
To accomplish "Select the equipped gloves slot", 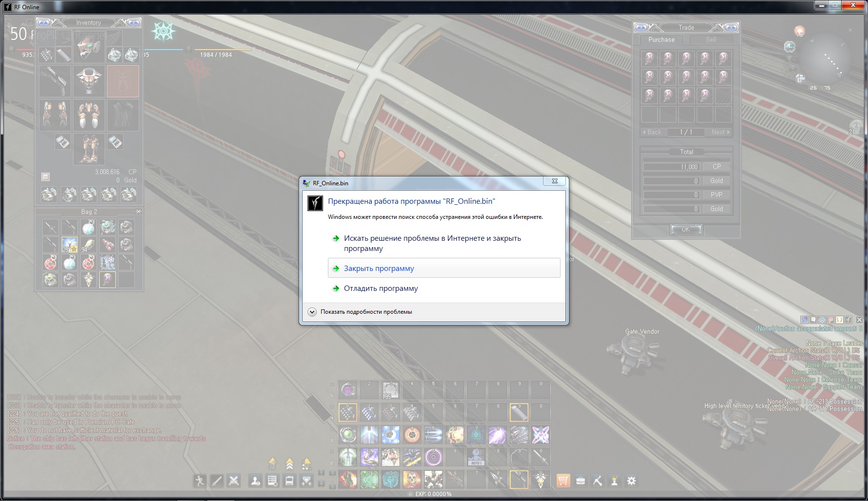I will click(55, 115).
